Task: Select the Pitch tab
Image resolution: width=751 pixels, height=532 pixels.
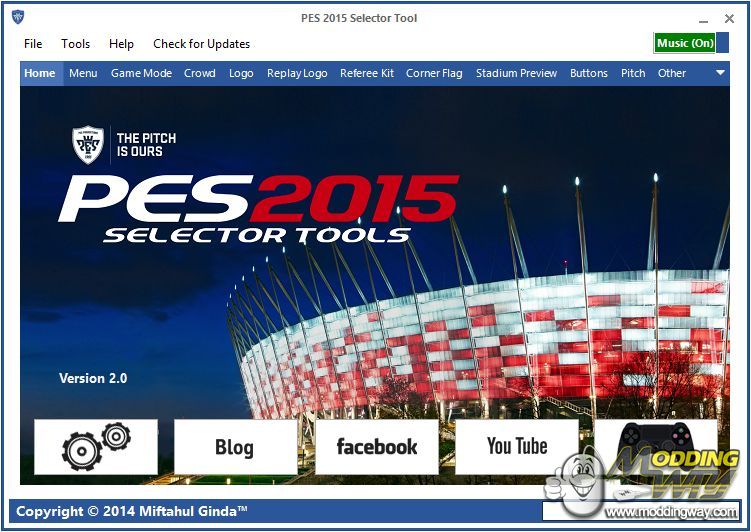Action: pos(633,73)
